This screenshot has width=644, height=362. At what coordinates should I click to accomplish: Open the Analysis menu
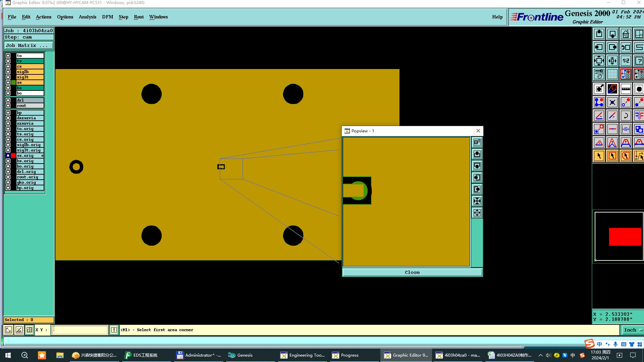(x=87, y=17)
